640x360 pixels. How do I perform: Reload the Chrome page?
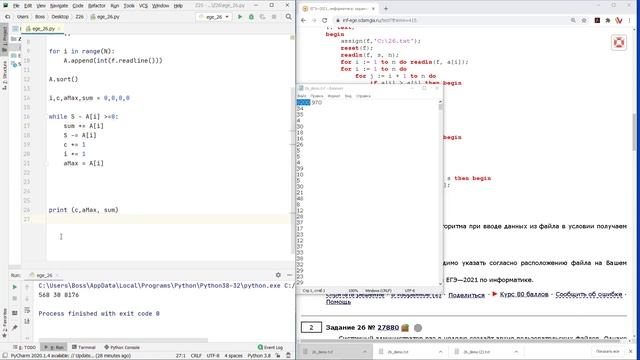pos(324,20)
